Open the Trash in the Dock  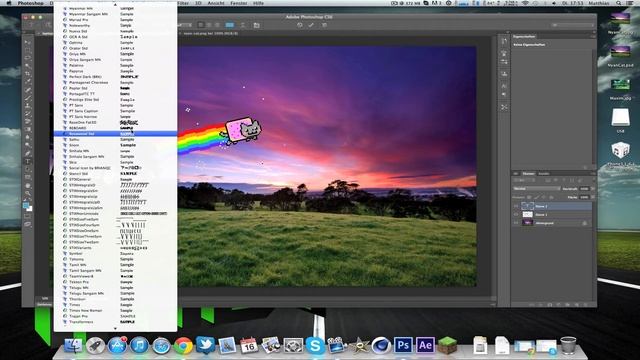point(568,345)
